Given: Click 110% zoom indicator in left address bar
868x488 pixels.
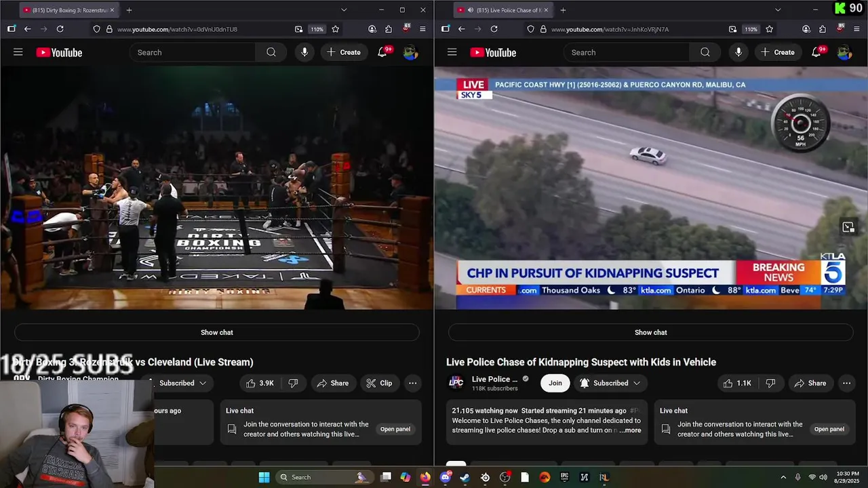Looking at the screenshot, I should pos(317,29).
